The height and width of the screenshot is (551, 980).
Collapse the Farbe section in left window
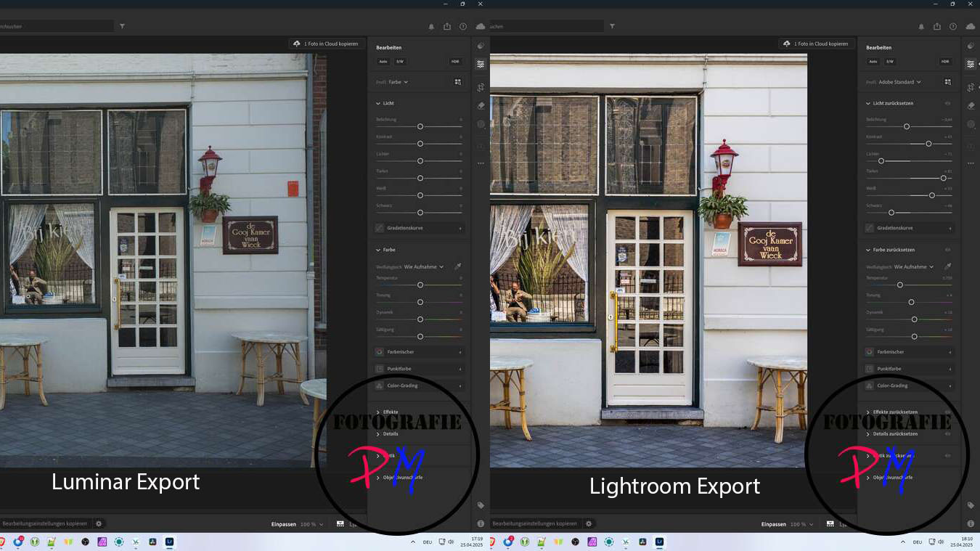[x=378, y=250]
